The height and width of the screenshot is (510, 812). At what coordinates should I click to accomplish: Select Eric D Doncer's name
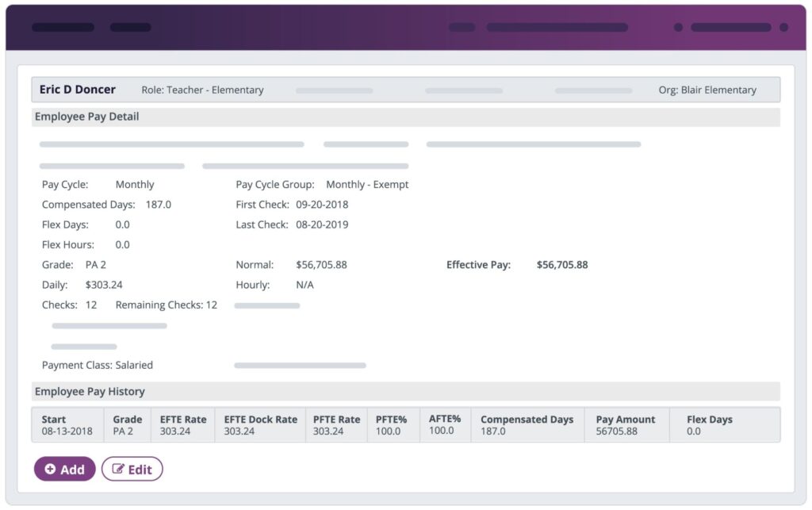pyautogui.click(x=77, y=89)
